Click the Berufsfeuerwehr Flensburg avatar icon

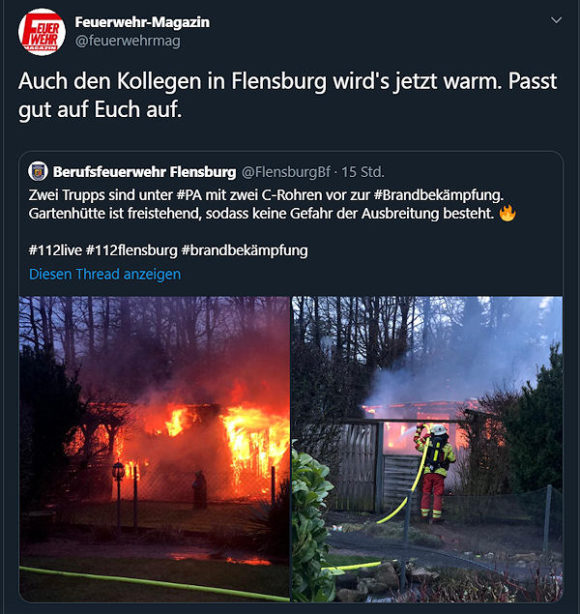click(38, 172)
